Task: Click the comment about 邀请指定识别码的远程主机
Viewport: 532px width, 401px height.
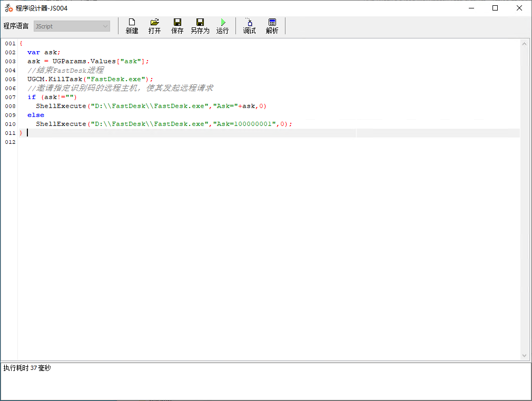Action: 120,88
